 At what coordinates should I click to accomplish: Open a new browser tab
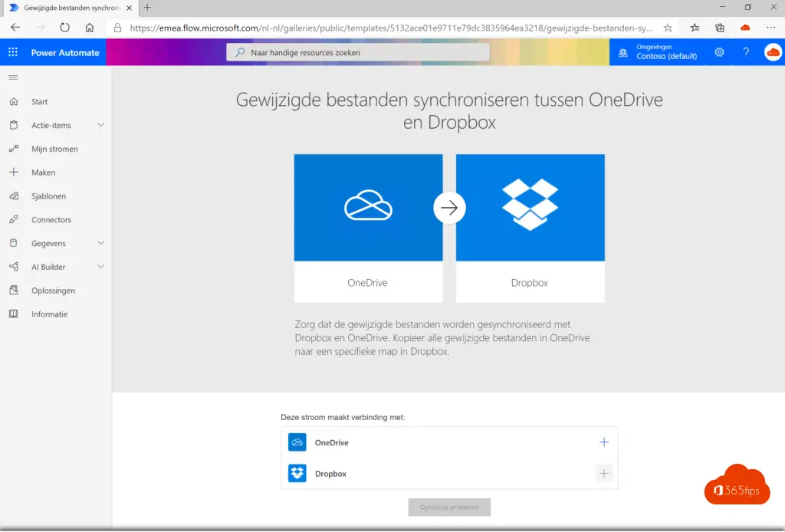point(147,8)
